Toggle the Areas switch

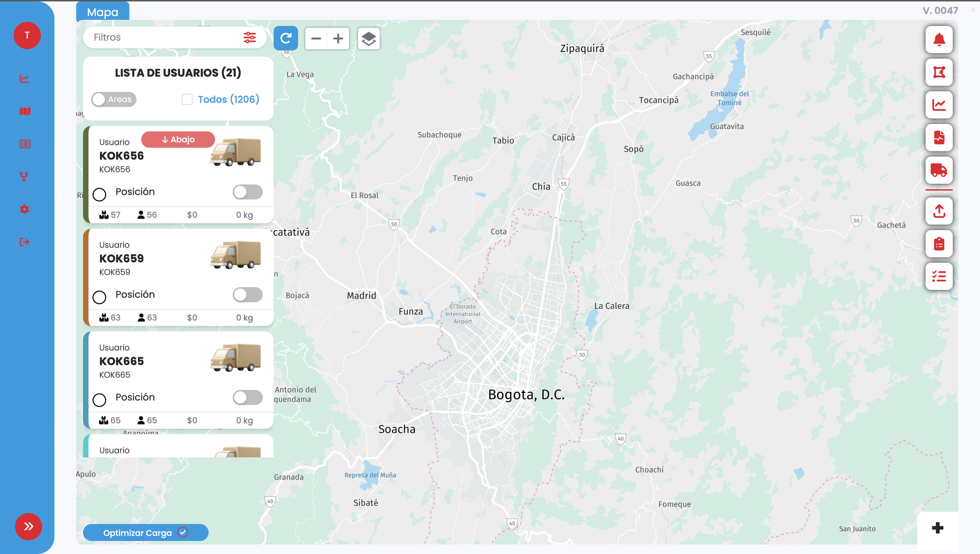[x=113, y=99]
